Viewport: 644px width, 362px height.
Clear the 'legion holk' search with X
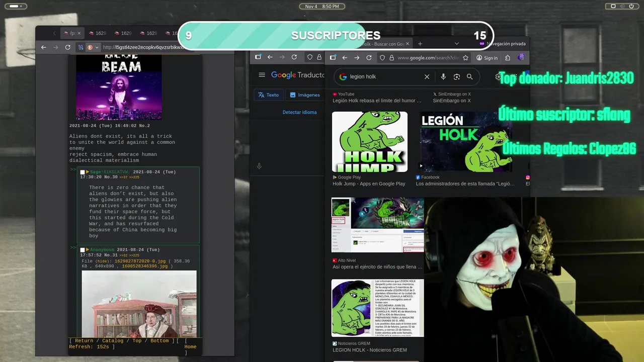click(427, 77)
